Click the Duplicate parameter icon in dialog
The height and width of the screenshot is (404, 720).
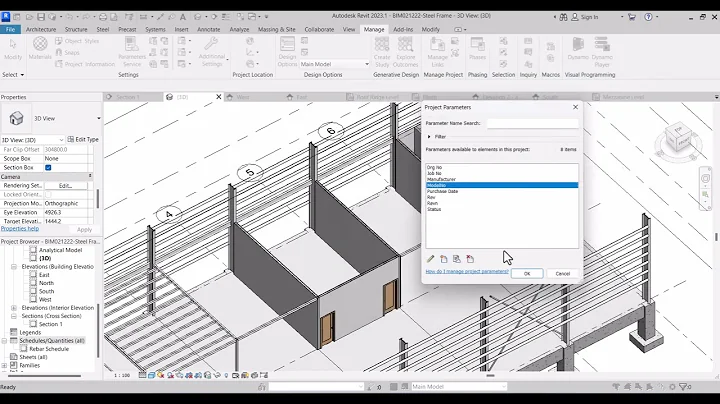pyautogui.click(x=456, y=259)
